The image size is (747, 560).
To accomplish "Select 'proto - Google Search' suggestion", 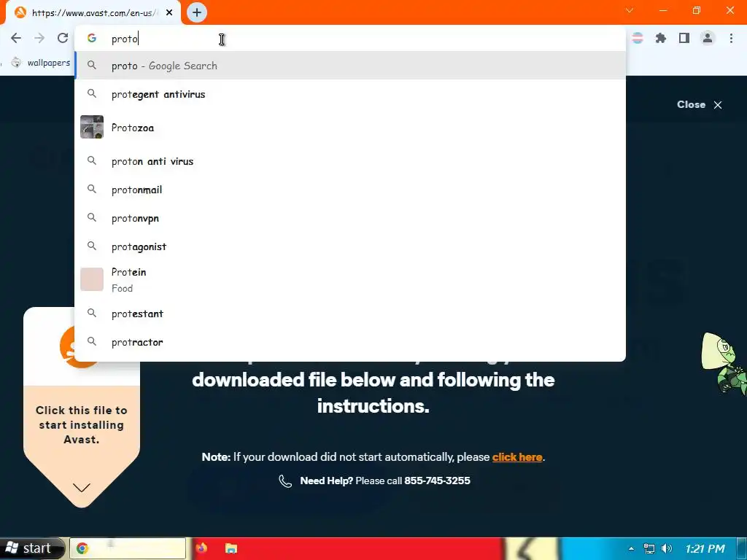I will [x=350, y=66].
